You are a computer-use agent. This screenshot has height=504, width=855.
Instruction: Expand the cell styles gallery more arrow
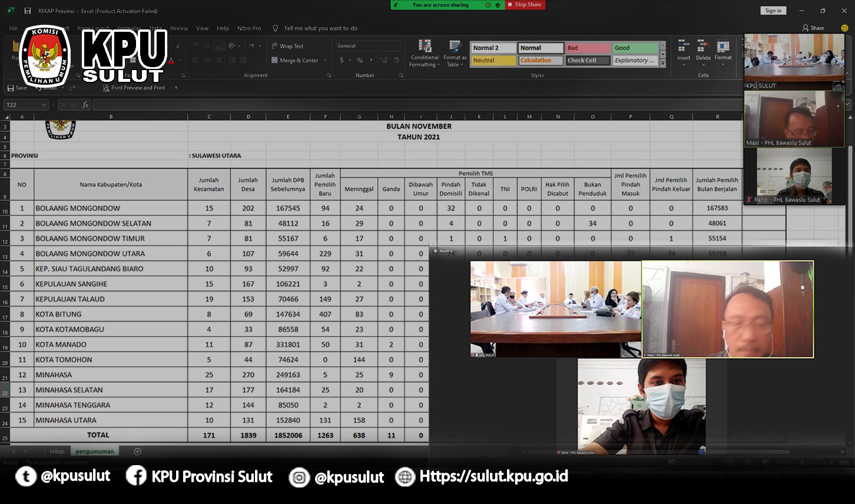tap(663, 63)
